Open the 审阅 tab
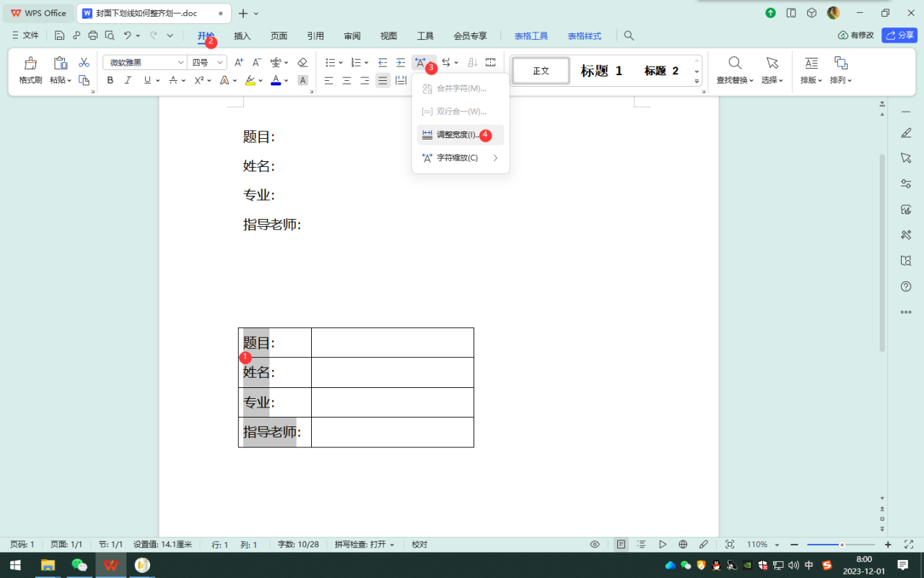 point(352,35)
